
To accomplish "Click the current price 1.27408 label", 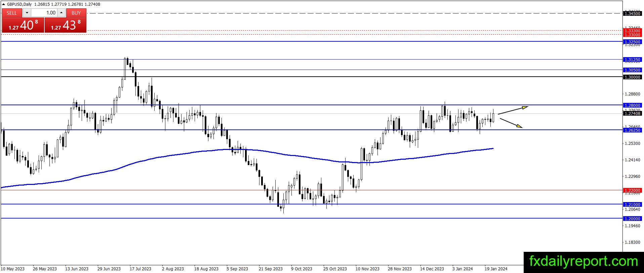I will (x=632, y=114).
